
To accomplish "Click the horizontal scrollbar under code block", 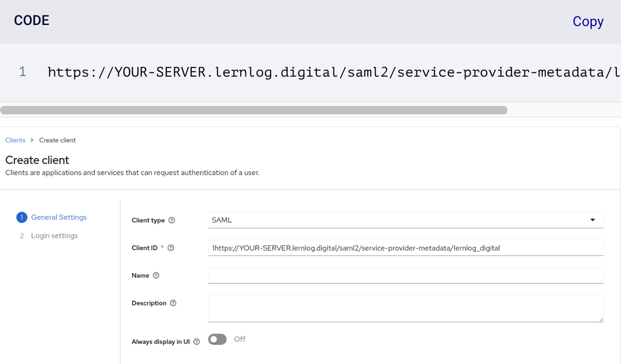I will 254,110.
